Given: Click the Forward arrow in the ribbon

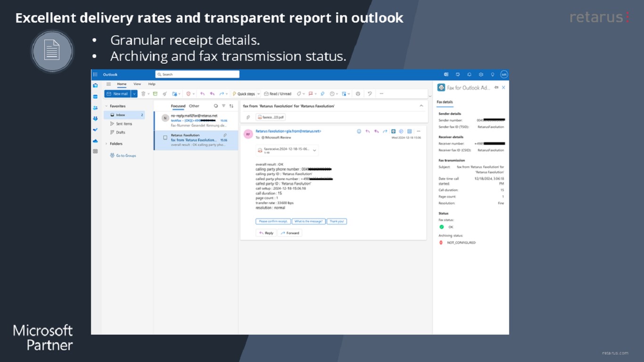Looking at the screenshot, I should [x=222, y=94].
